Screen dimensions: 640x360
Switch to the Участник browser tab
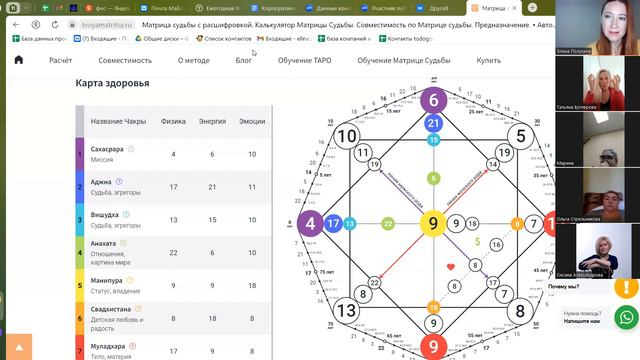(x=384, y=8)
